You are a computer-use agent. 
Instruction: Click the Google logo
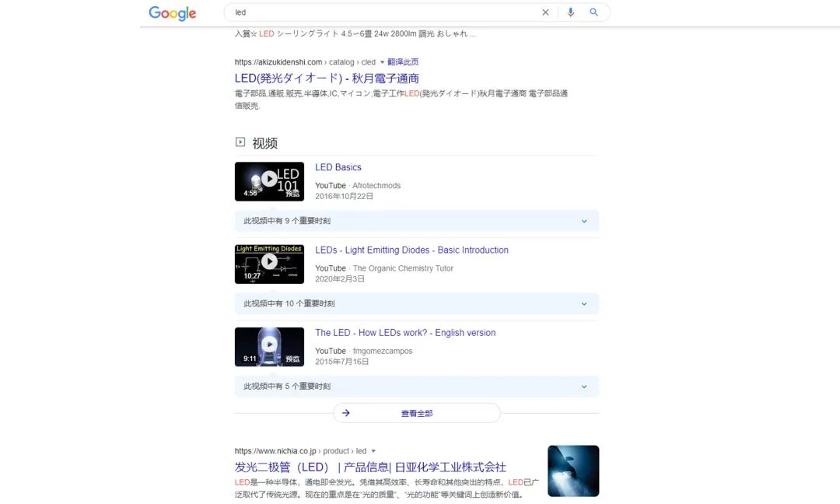[172, 13]
